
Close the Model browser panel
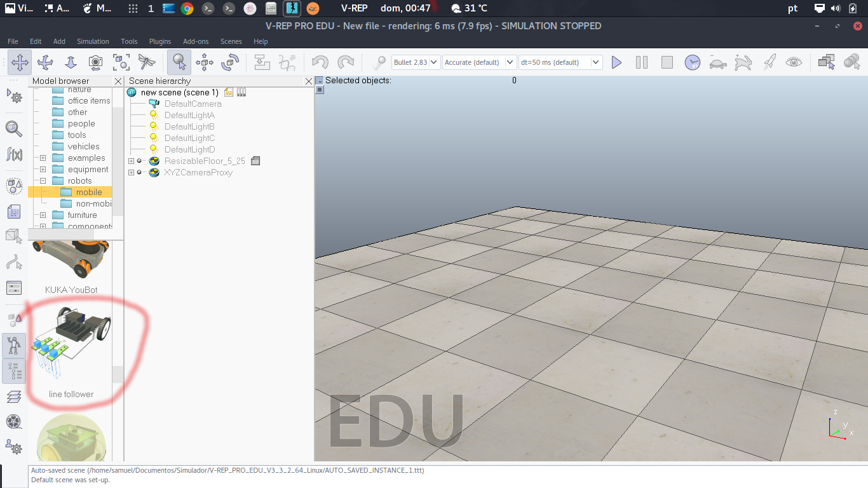(x=118, y=81)
